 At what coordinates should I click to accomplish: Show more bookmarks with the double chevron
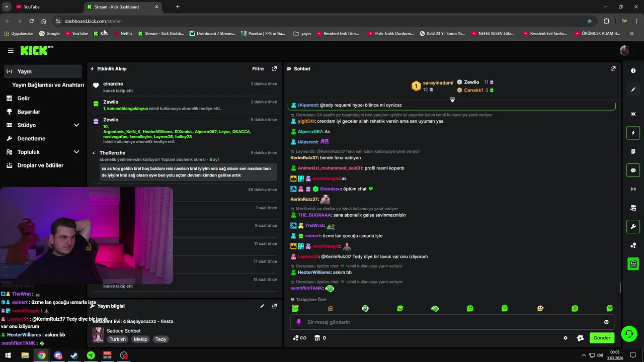pos(632,34)
